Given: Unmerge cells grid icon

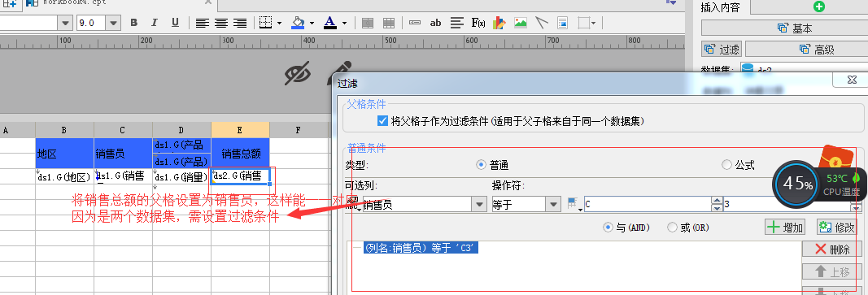Looking at the screenshot, I should click(x=389, y=23).
